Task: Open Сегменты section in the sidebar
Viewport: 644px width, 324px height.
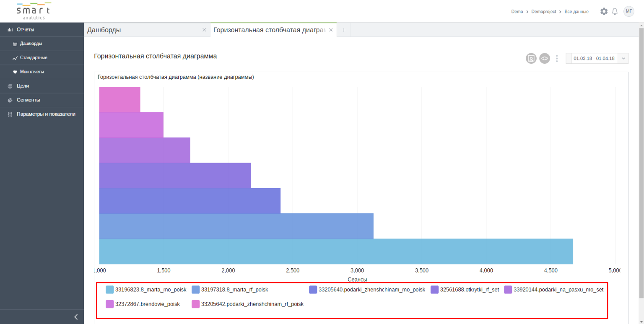Action: coord(28,100)
